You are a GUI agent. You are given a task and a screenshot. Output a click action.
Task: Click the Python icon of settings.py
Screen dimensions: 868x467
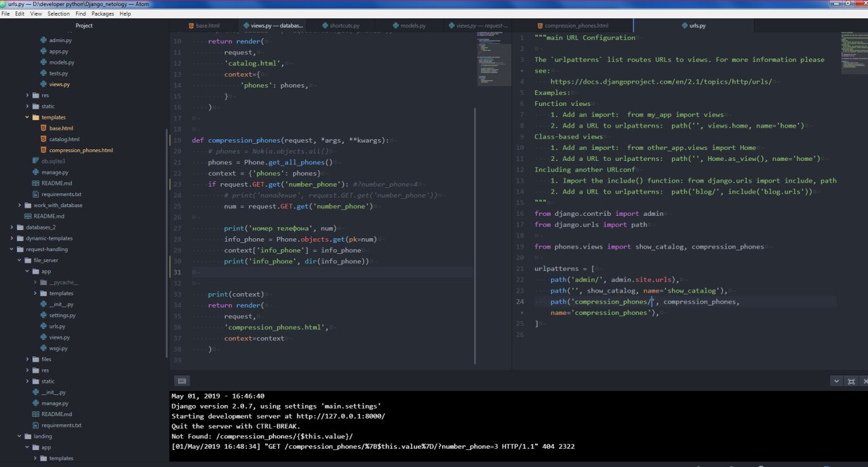pyautogui.click(x=43, y=315)
